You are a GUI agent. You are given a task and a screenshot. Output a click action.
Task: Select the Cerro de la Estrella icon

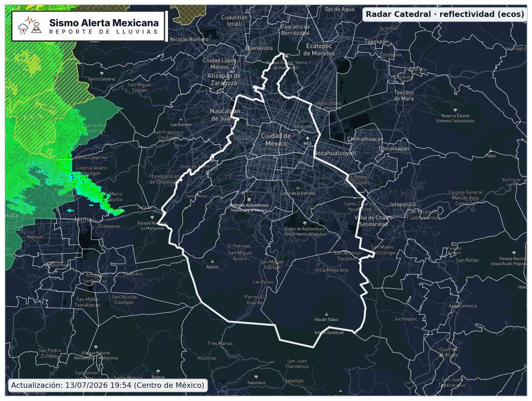pos(297,188)
